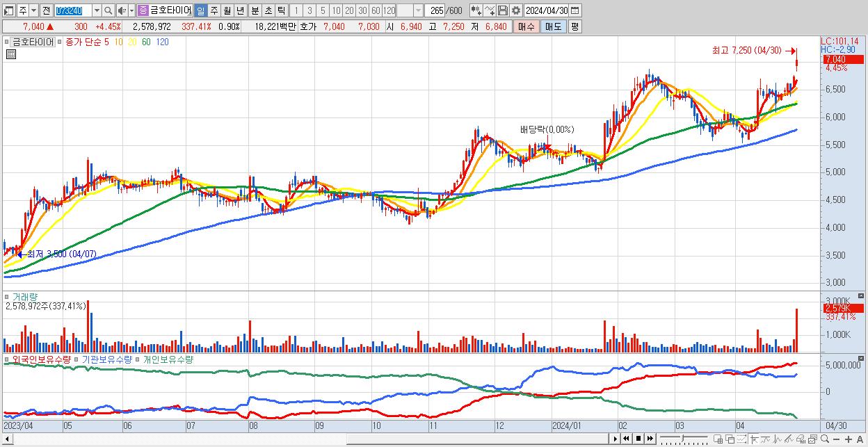
Task: Click the replay speed slider
Action: [x=684, y=439]
